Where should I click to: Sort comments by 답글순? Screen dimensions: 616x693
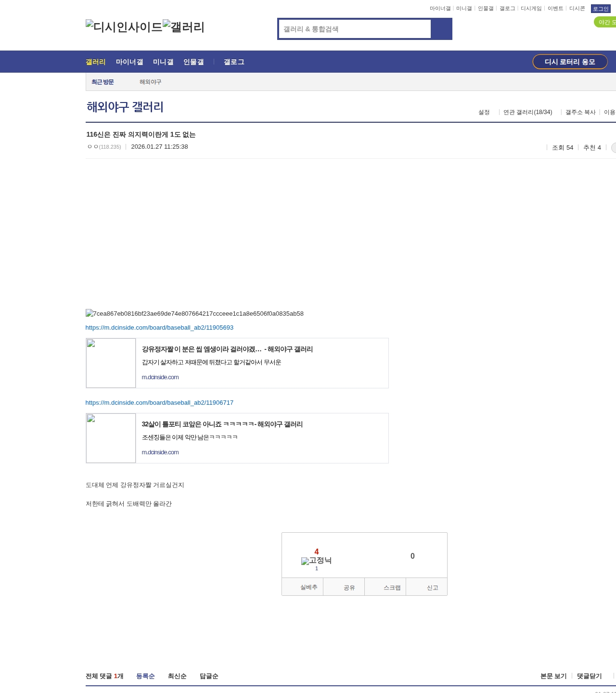[209, 676]
